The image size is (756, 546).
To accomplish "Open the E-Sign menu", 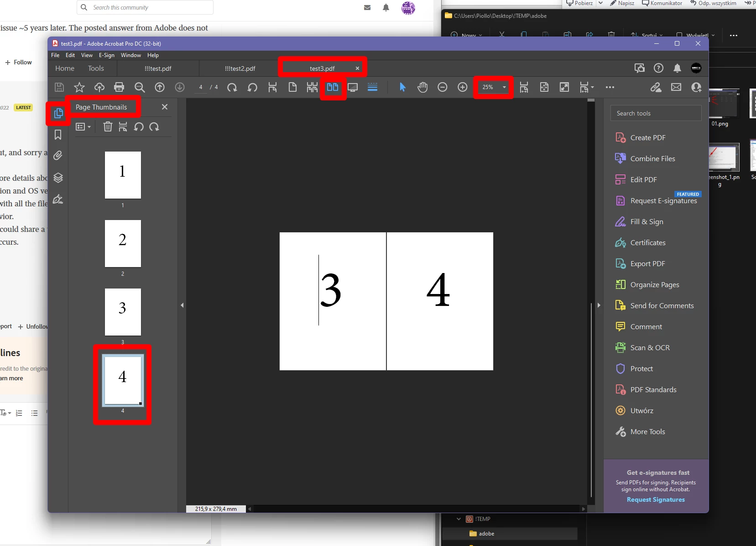I will [107, 55].
